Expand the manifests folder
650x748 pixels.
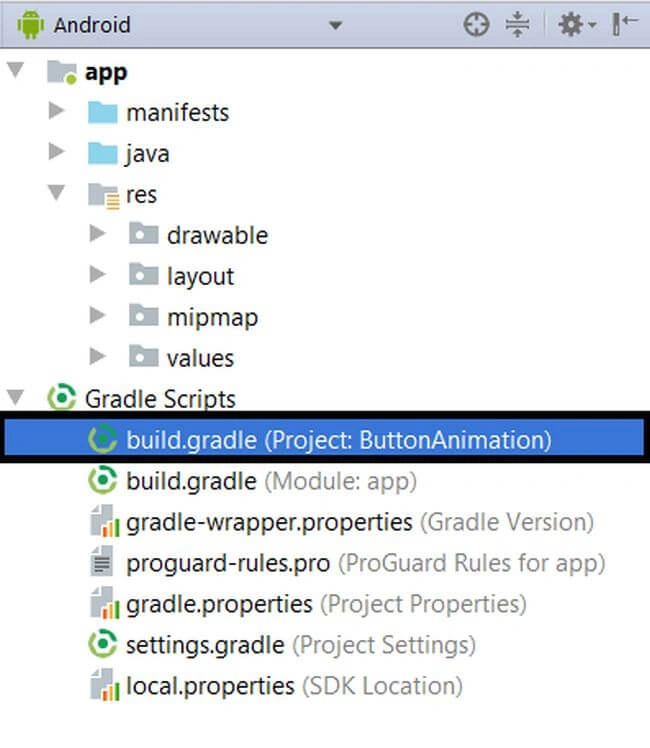[x=57, y=111]
